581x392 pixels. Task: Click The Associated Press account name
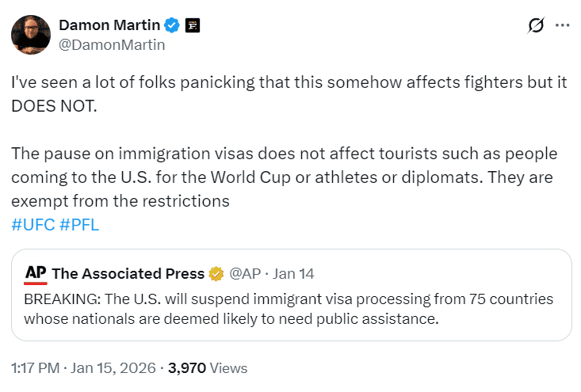[x=128, y=274]
